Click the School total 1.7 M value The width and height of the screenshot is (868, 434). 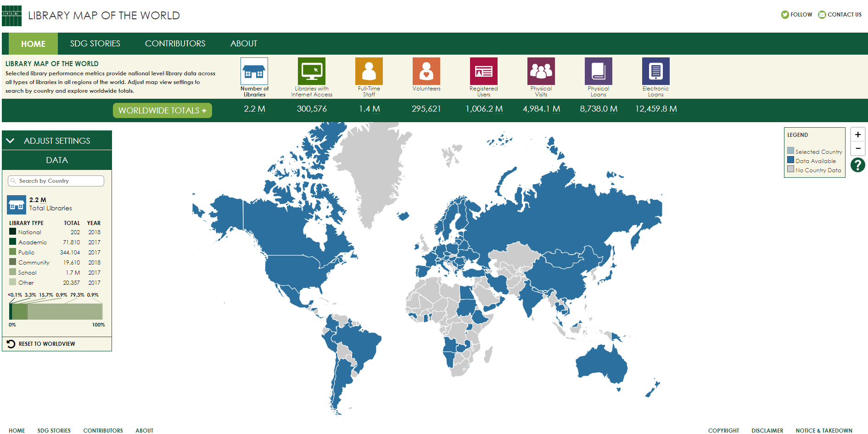pos(73,273)
